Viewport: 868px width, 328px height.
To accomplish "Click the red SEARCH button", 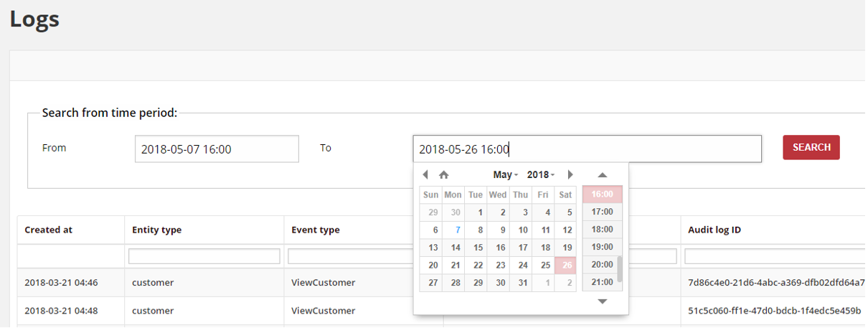I will (x=811, y=147).
